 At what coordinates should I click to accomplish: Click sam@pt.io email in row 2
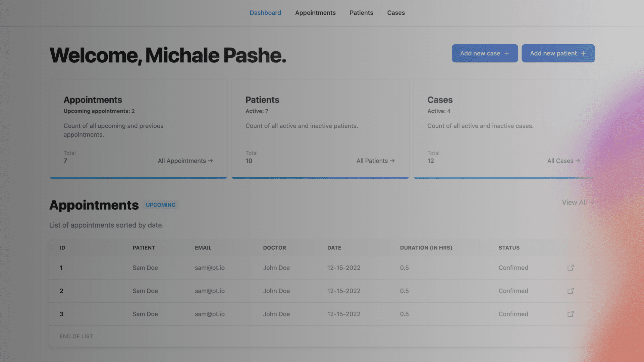[x=210, y=291]
